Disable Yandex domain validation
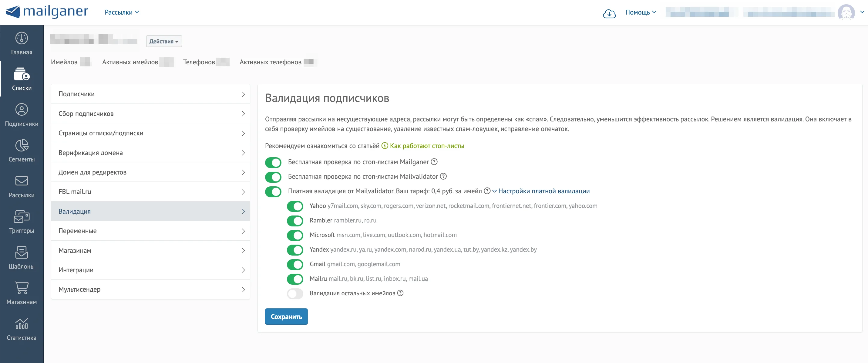The width and height of the screenshot is (868, 363). click(295, 250)
